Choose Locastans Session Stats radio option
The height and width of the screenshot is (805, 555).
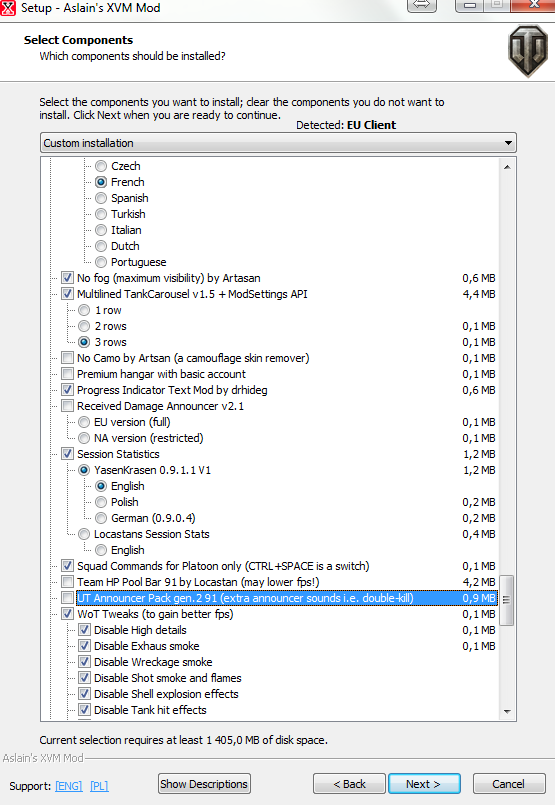click(84, 534)
